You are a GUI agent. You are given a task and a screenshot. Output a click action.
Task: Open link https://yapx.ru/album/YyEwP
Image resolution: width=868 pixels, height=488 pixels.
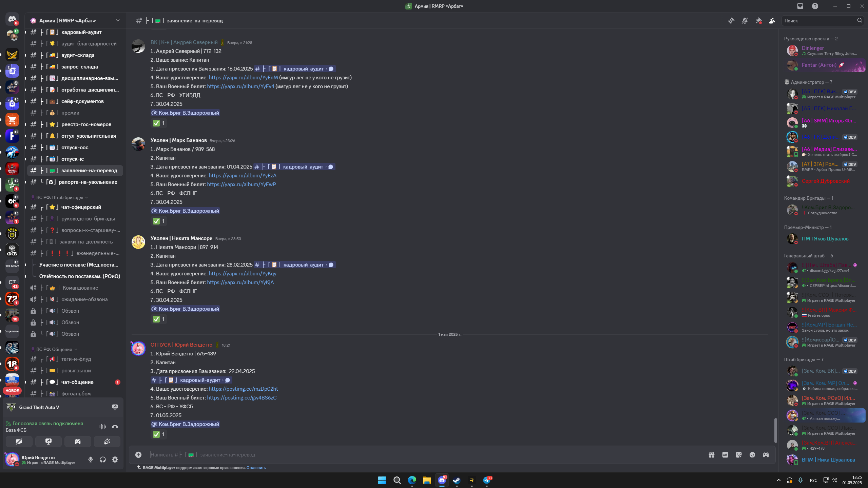tap(241, 184)
